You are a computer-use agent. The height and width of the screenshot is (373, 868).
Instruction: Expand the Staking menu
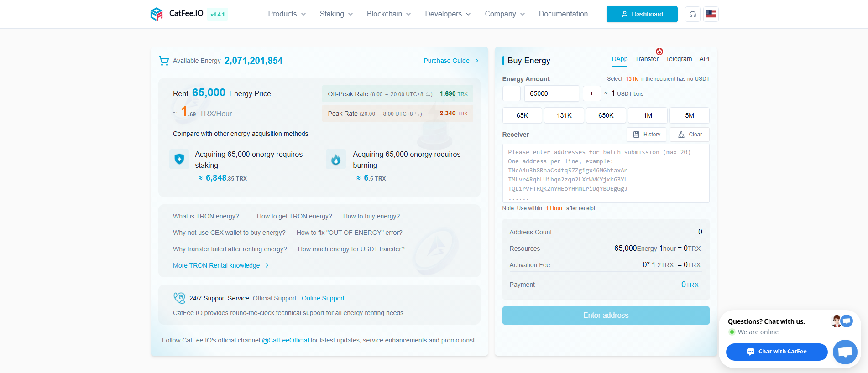pos(336,14)
